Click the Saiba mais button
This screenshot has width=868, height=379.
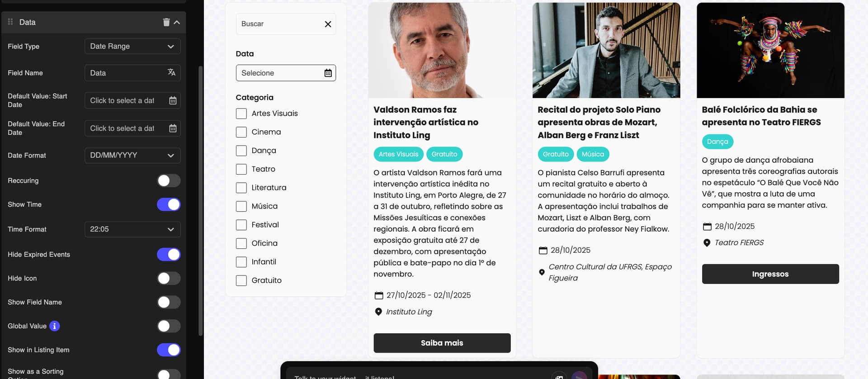(x=442, y=343)
